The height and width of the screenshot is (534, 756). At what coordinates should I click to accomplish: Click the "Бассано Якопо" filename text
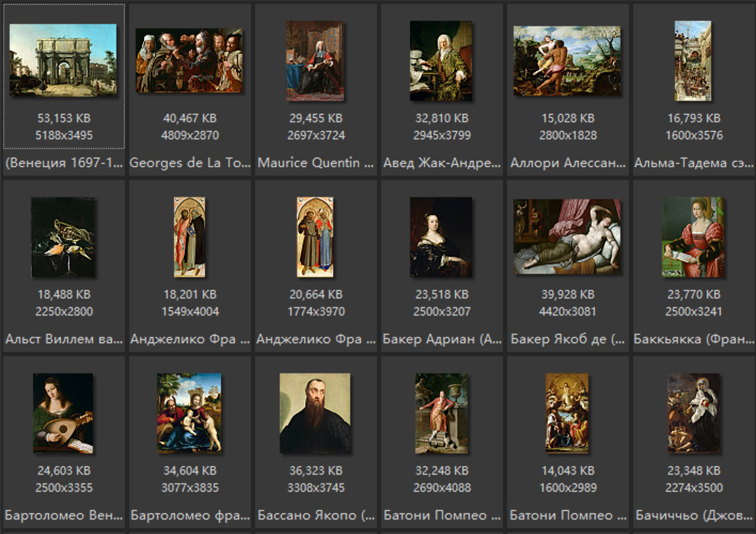click(x=316, y=515)
